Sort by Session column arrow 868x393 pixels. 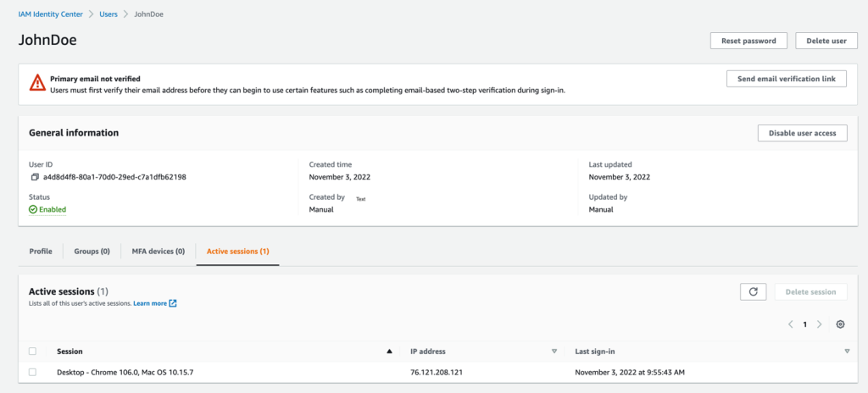389,351
